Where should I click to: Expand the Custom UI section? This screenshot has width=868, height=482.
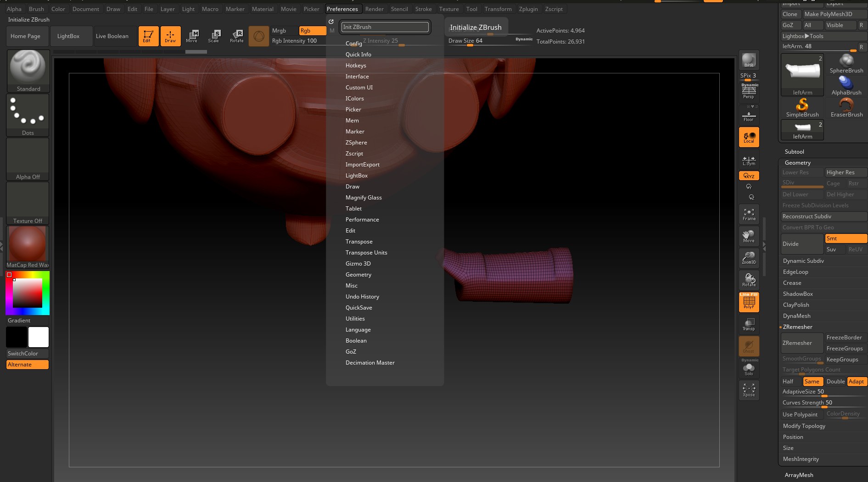click(x=359, y=88)
